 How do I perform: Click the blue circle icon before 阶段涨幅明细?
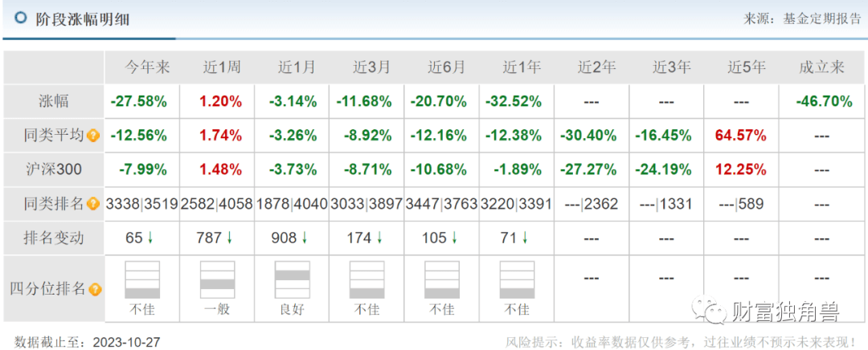click(x=22, y=18)
